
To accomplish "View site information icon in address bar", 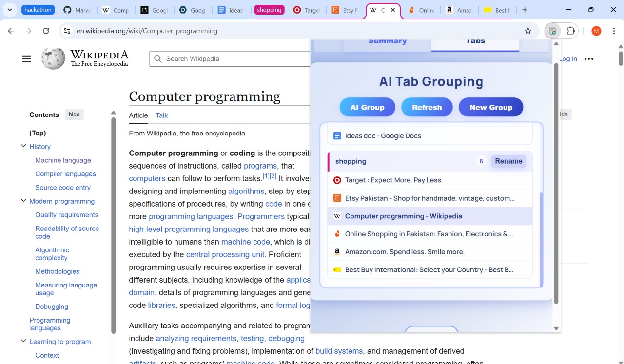I will [x=67, y=31].
